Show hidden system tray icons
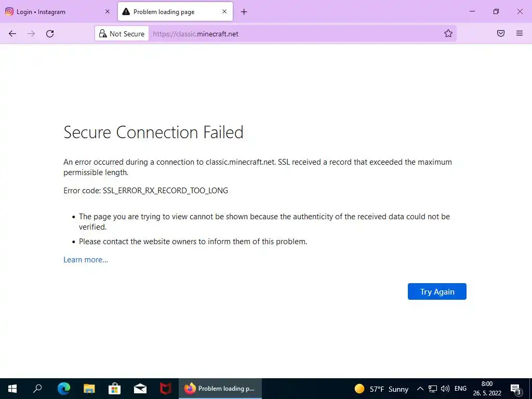 420,389
